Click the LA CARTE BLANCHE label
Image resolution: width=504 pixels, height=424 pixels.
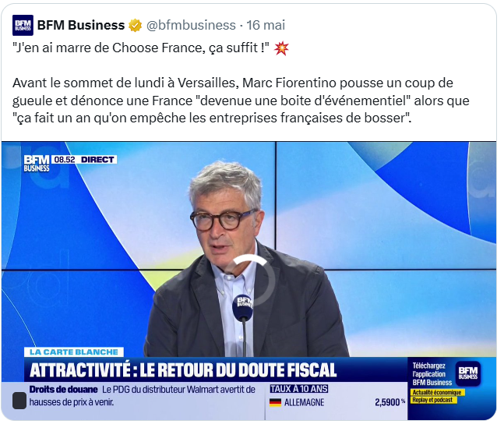[73, 352]
